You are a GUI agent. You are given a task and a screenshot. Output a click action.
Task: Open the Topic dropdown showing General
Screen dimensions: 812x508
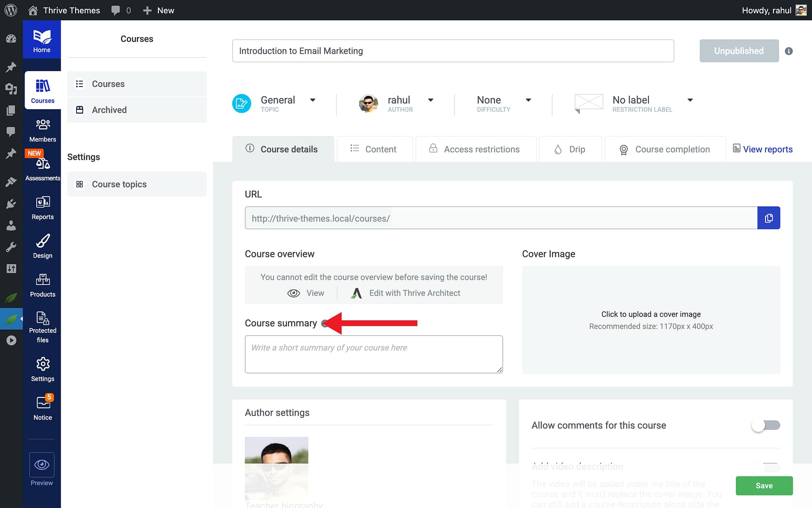pos(312,100)
